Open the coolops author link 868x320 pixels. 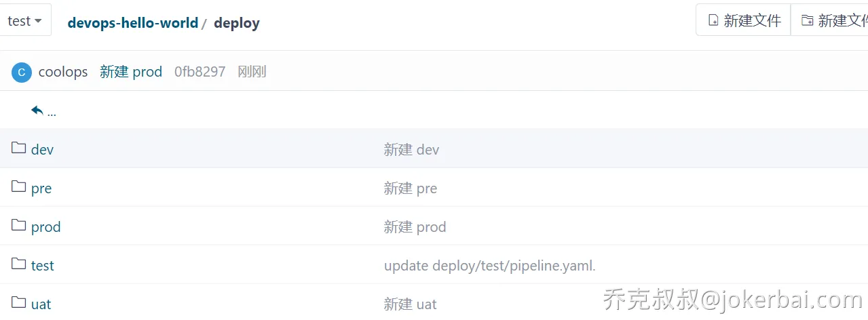pos(63,72)
